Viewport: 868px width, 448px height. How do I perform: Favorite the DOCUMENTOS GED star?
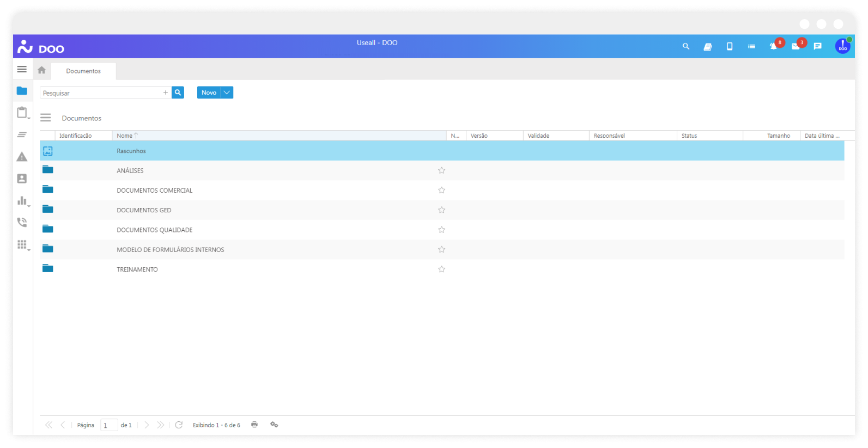tap(442, 210)
